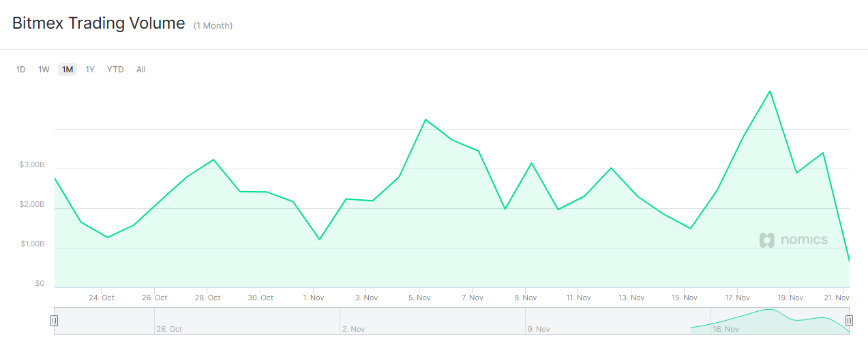Screen dimensions: 868x346
Task: Select the active 1M time range
Action: 68,70
